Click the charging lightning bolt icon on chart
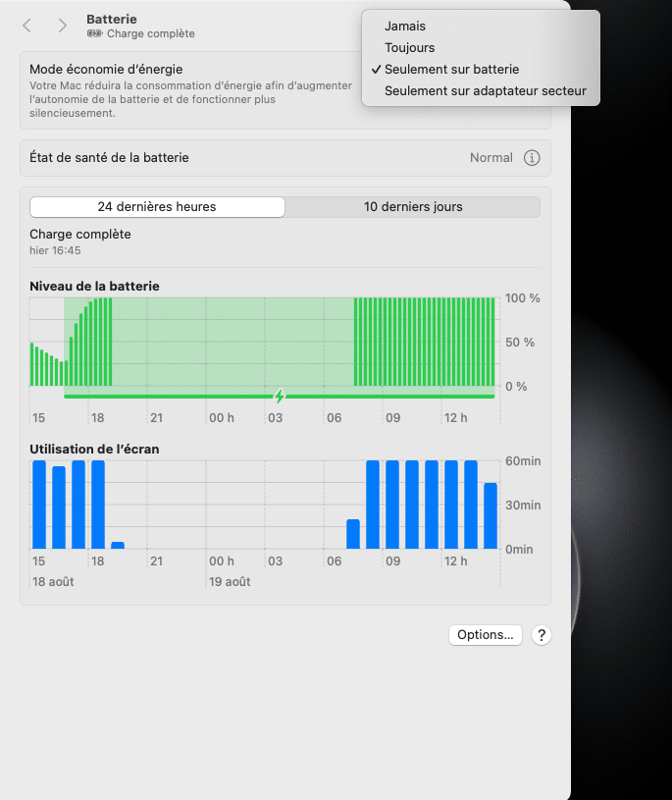 (280, 396)
